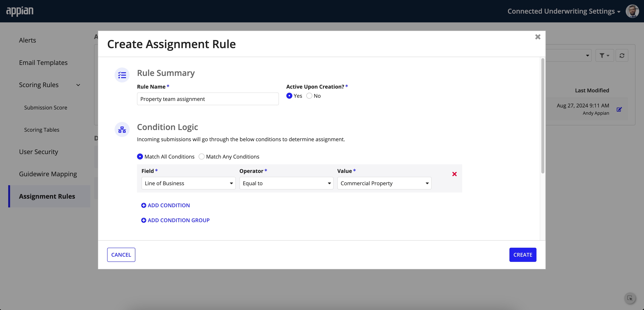The width and height of the screenshot is (644, 310).
Task: Click the Appian logo
Action: coord(20,11)
